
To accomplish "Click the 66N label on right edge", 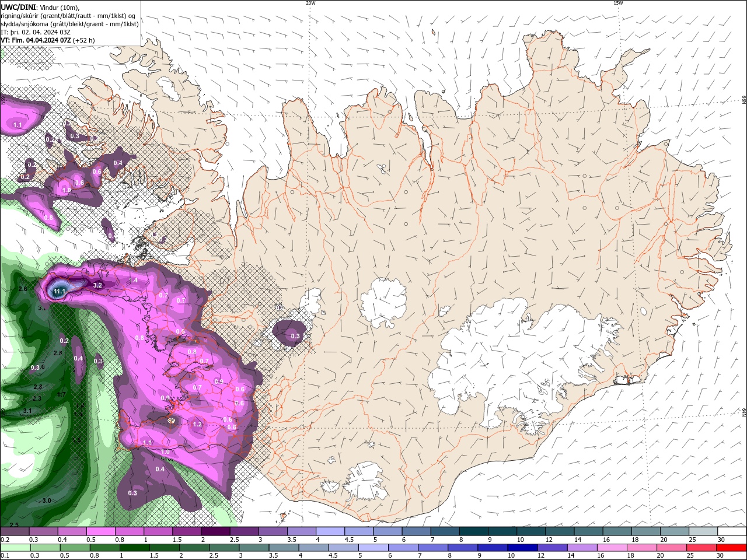I will point(744,101).
